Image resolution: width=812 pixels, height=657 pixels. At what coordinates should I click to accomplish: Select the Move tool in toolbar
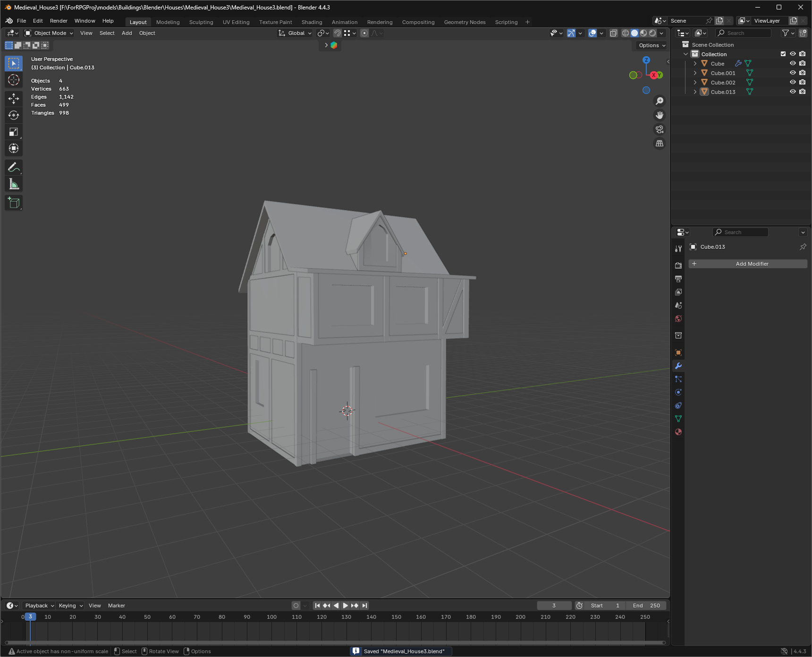coord(14,98)
